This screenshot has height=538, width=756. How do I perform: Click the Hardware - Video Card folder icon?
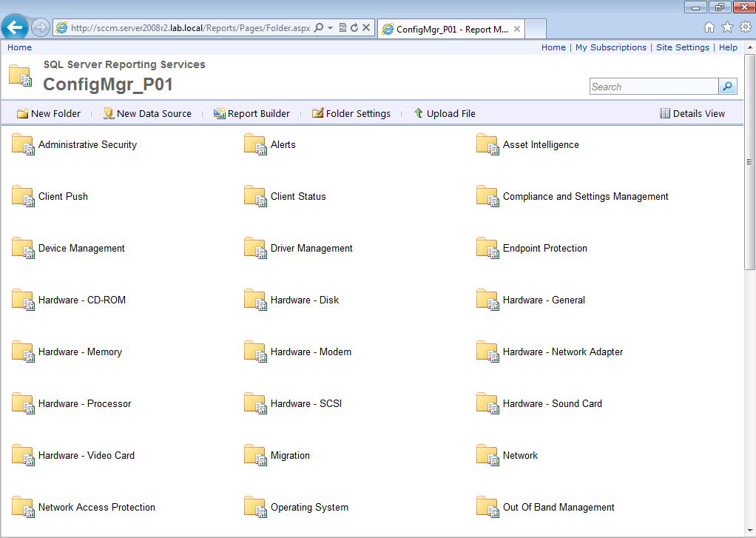[x=23, y=455]
